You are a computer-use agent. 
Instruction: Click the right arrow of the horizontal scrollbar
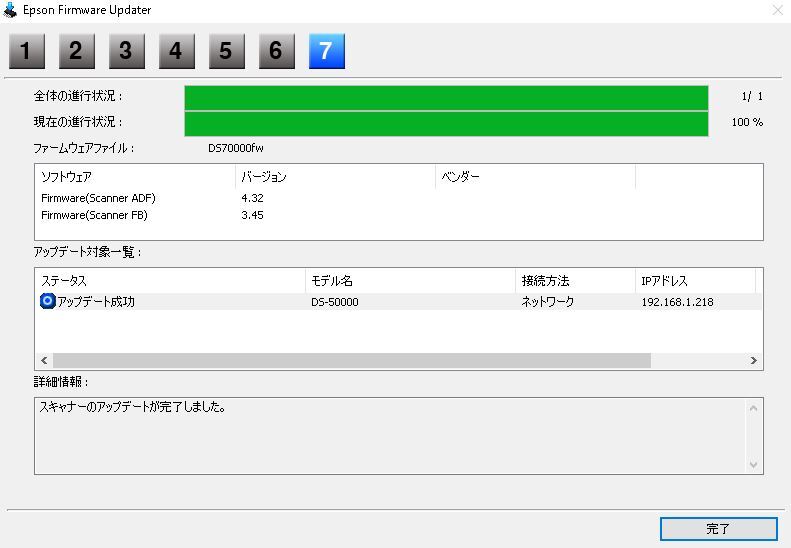[754, 360]
